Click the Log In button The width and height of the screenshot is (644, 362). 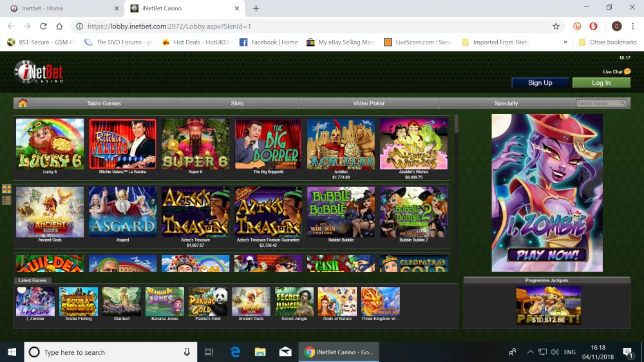[601, 82]
